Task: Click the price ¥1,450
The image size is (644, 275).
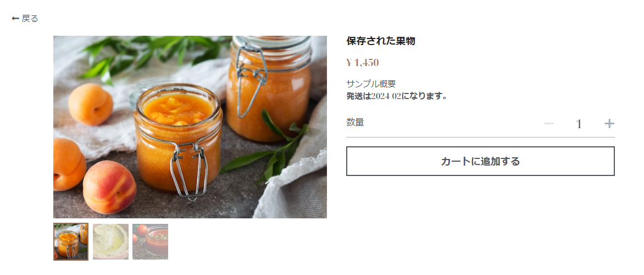Action: click(362, 63)
